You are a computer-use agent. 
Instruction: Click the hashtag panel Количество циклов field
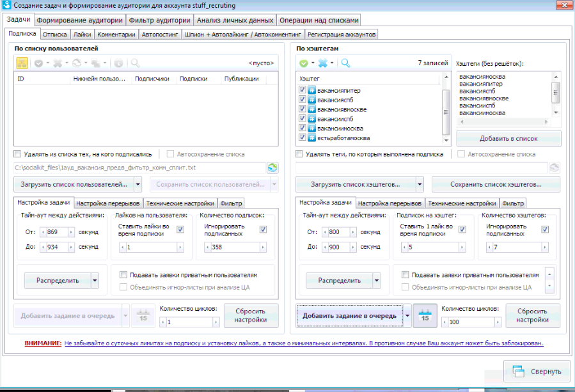(471, 322)
